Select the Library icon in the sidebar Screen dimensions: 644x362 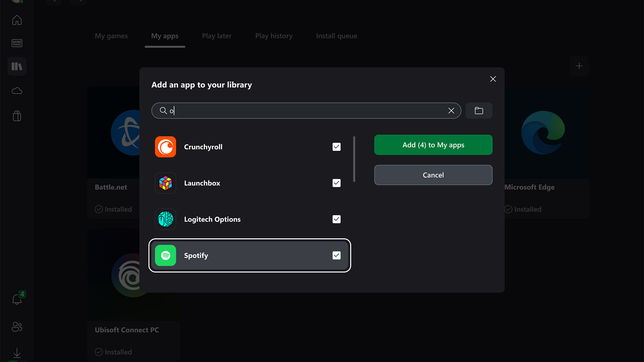pos(16,66)
